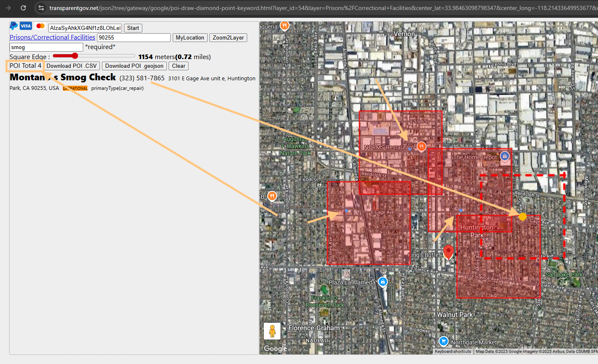The image size is (598, 364).
Task: Click primaryType(car_repair) text
Action: (117, 88)
